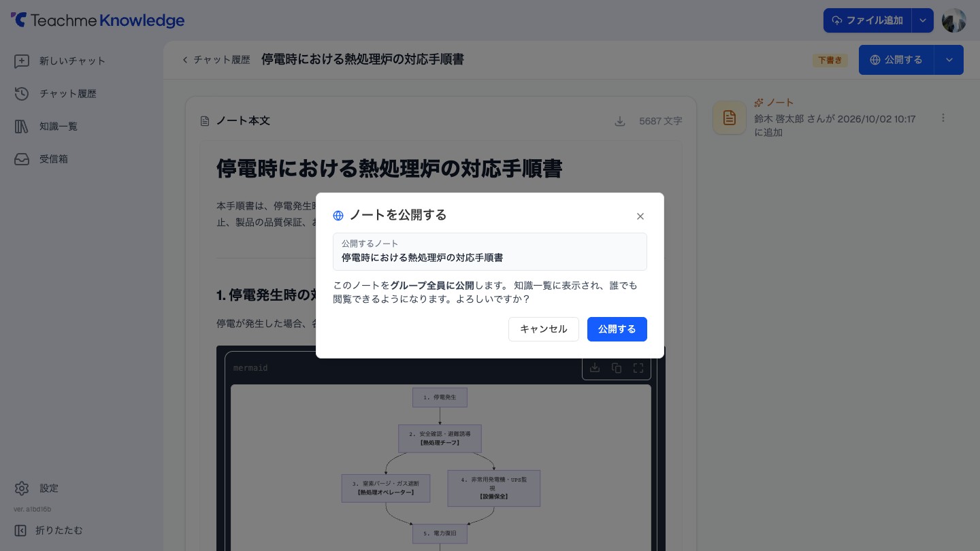Cancel the publish dialog with キャンセル
This screenshot has height=551, width=980.
543,329
